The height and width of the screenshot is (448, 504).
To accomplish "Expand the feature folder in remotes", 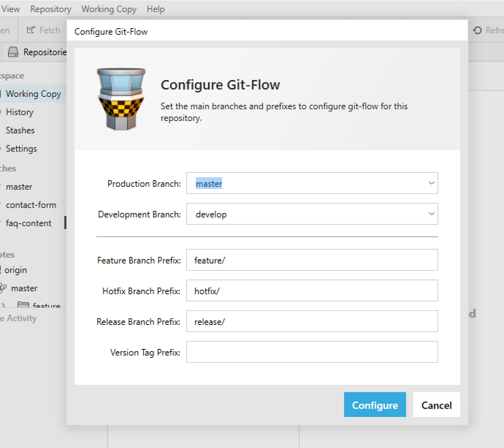I will point(3,305).
